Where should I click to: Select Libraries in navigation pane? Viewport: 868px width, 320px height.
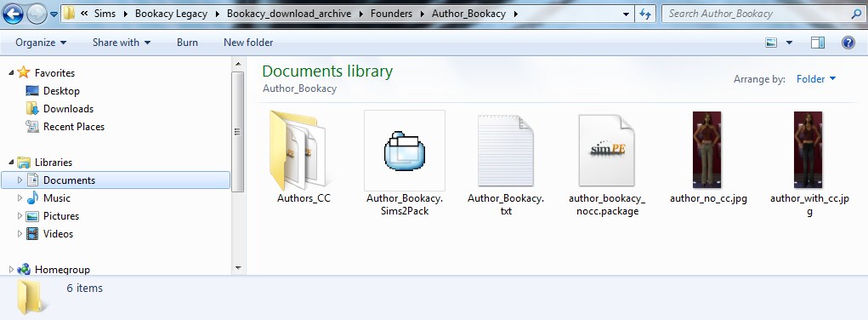click(x=54, y=163)
